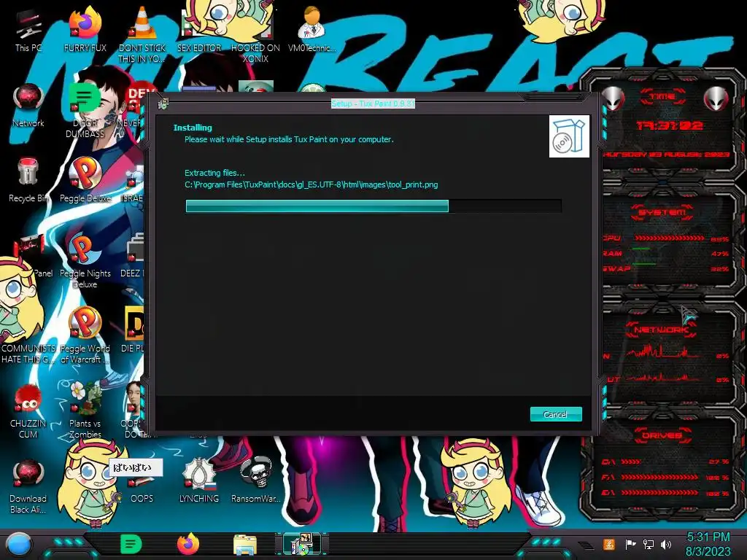Open the green DIE OR DUMBASS icon

tap(85, 111)
